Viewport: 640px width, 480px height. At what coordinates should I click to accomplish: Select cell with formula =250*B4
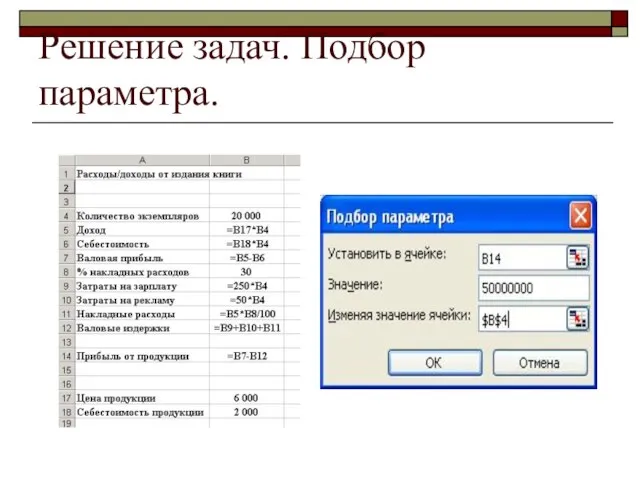pos(247,286)
